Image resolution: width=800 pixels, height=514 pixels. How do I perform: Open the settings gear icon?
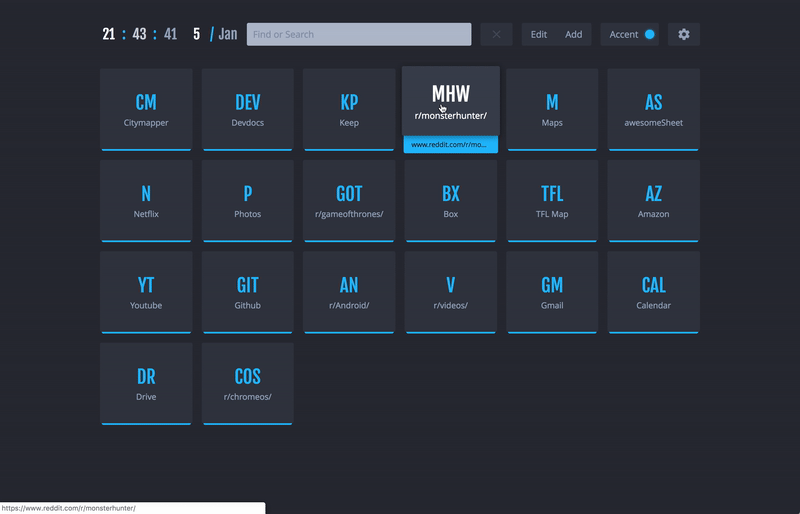click(684, 34)
